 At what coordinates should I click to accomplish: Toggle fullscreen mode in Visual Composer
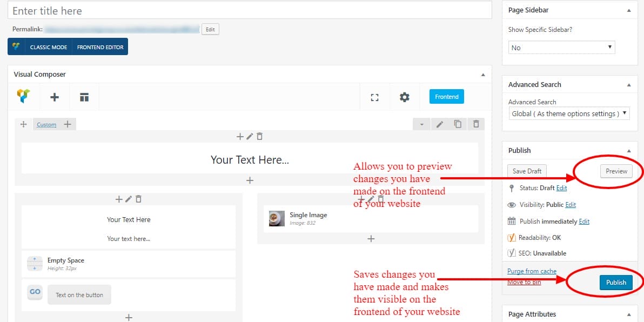tap(374, 97)
